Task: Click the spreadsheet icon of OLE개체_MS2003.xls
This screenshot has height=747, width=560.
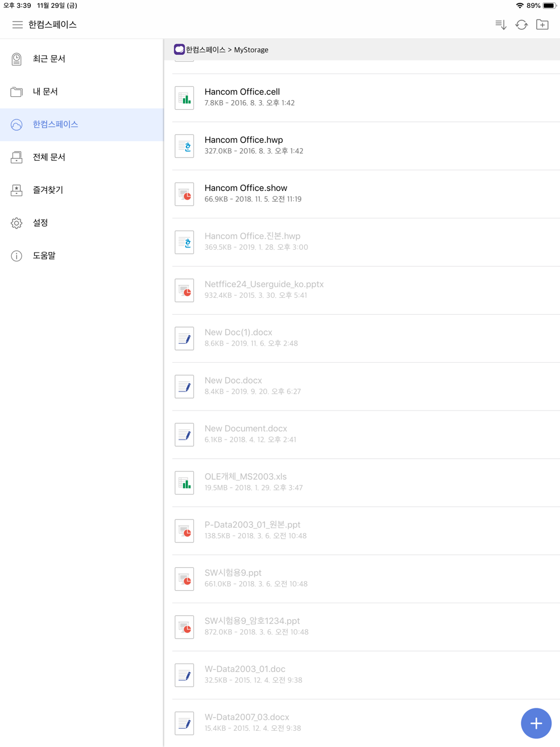Action: coord(184,483)
